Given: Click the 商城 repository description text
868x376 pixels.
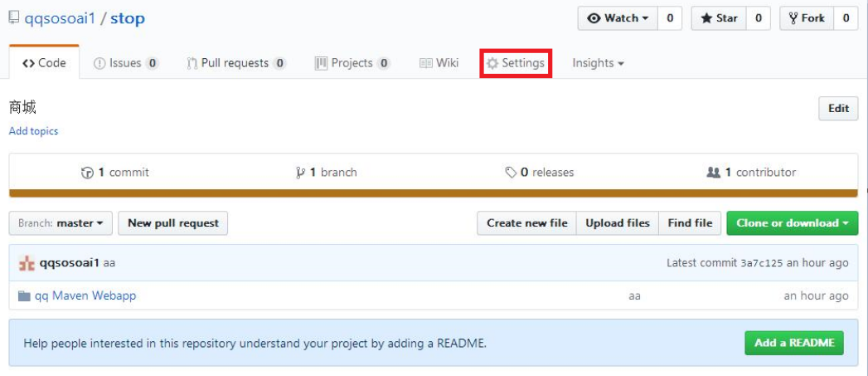Looking at the screenshot, I should 22,108.
